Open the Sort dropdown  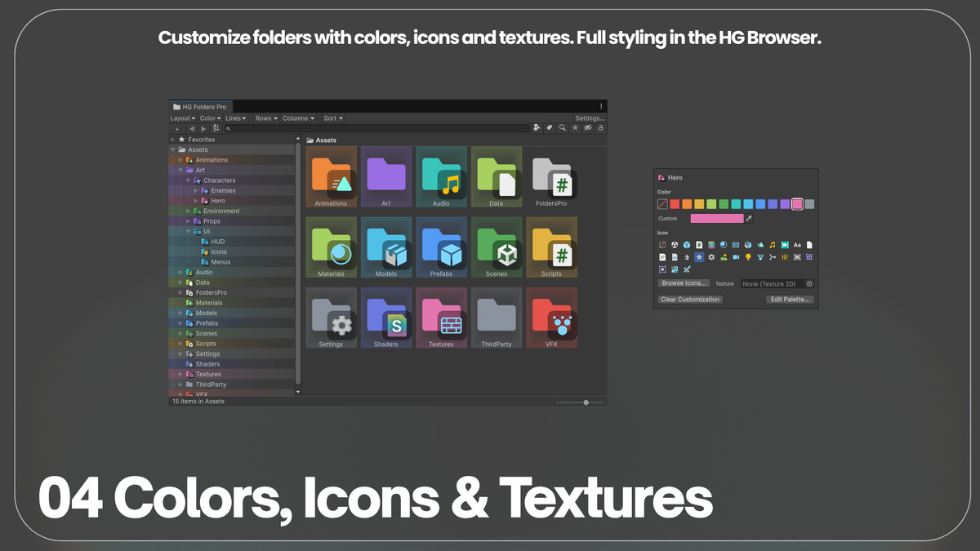[x=332, y=118]
